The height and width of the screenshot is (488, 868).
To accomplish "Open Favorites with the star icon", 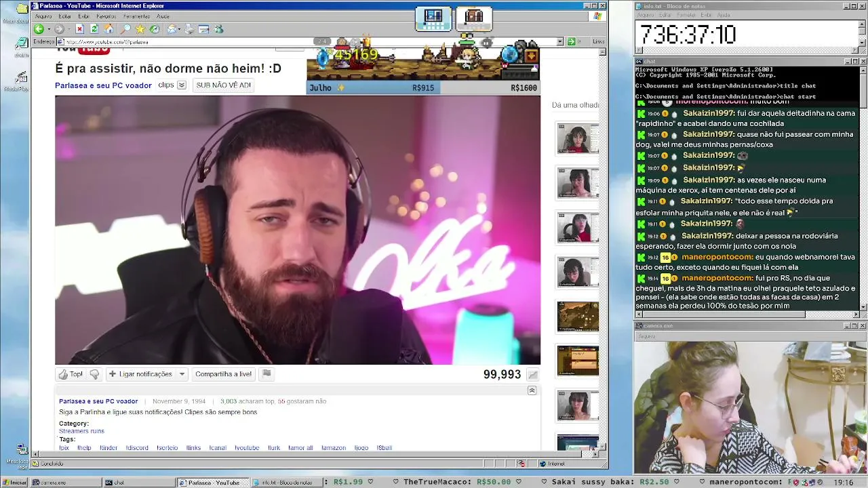I will point(140,29).
